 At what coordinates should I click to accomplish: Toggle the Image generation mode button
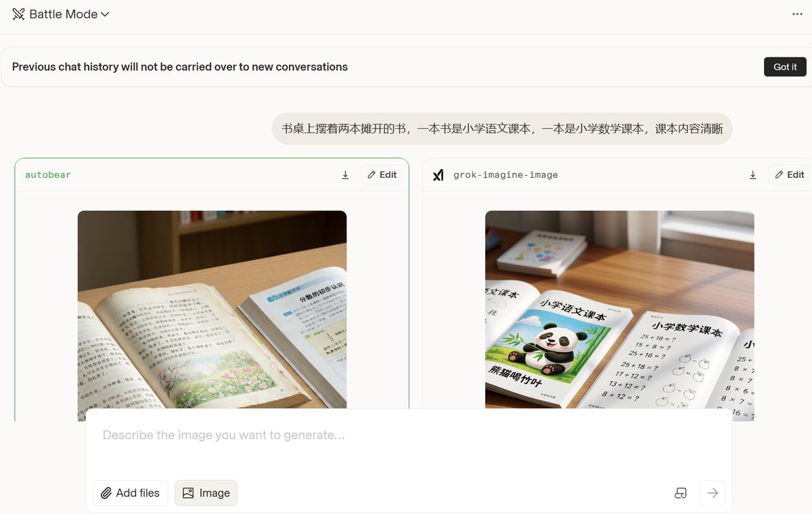206,493
